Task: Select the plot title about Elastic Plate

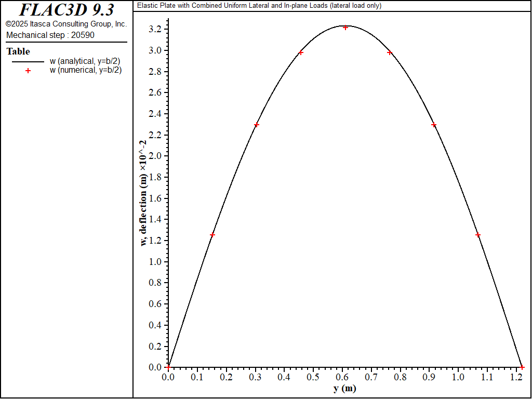Action: point(259,6)
